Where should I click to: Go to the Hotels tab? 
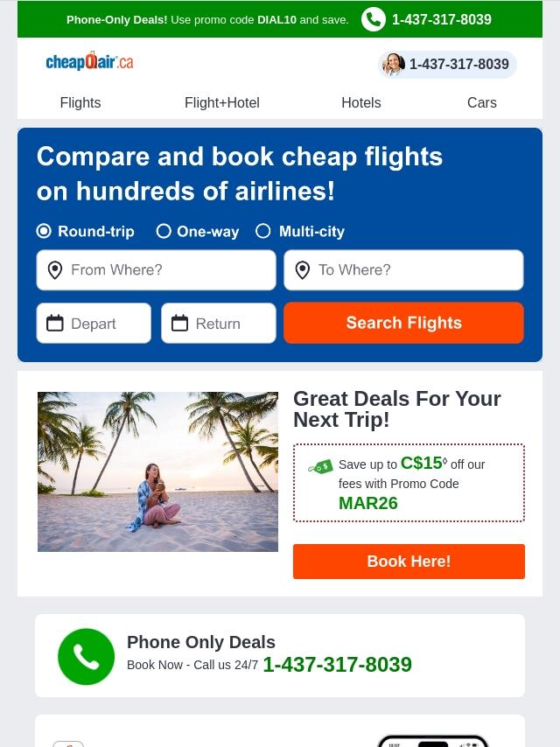tap(361, 102)
